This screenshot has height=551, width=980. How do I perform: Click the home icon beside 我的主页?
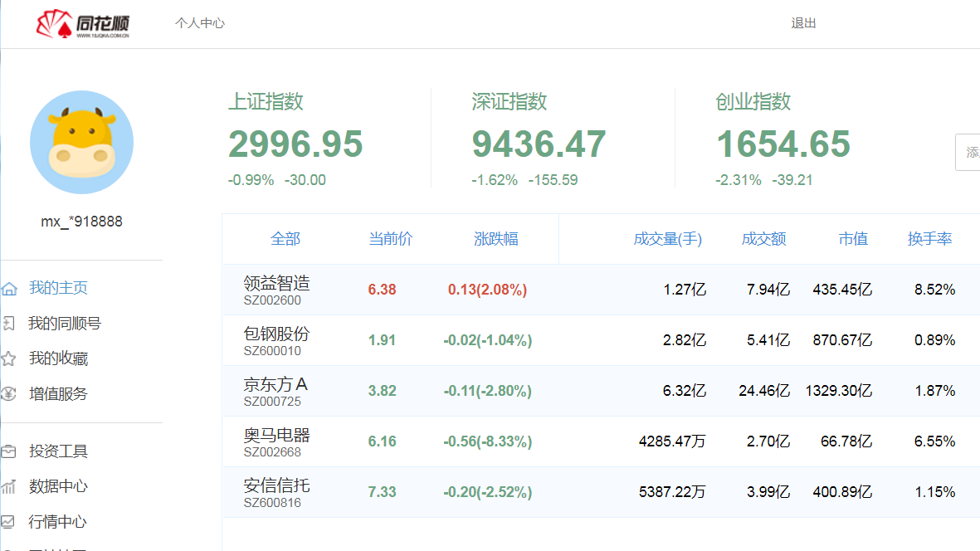coord(9,288)
